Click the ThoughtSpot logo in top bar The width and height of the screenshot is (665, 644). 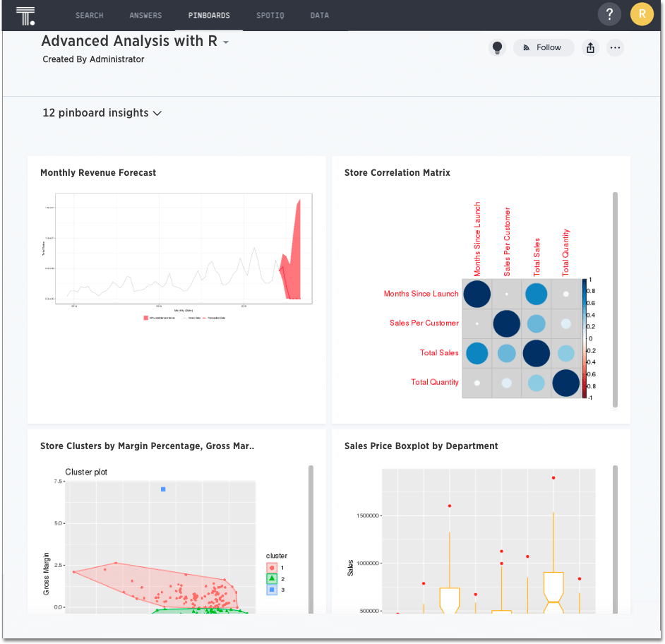pyautogui.click(x=25, y=14)
